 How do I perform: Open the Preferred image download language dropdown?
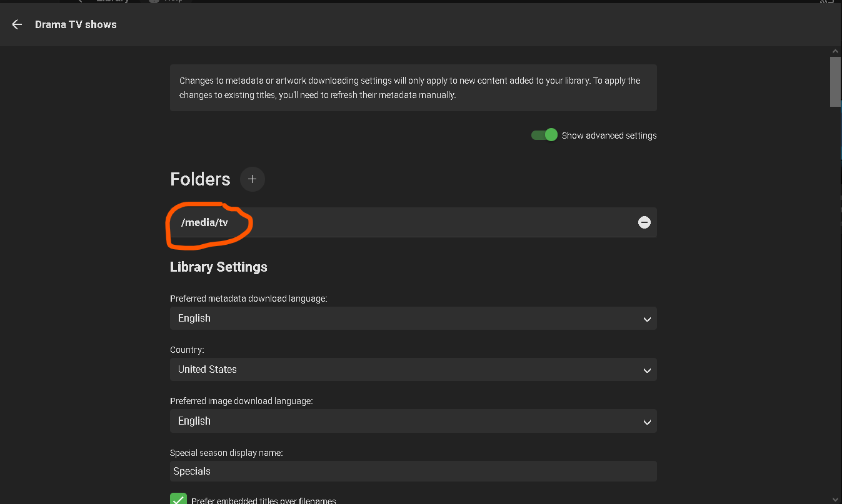[413, 421]
